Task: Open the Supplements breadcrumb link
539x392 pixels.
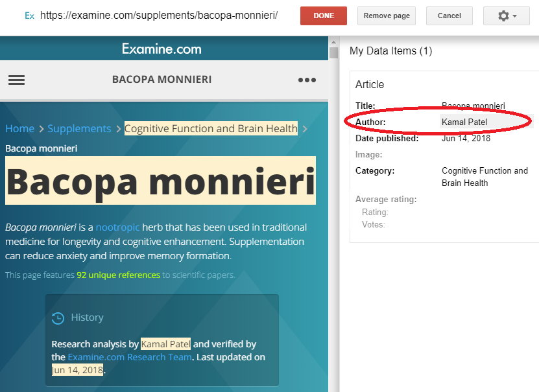Action: click(79, 129)
